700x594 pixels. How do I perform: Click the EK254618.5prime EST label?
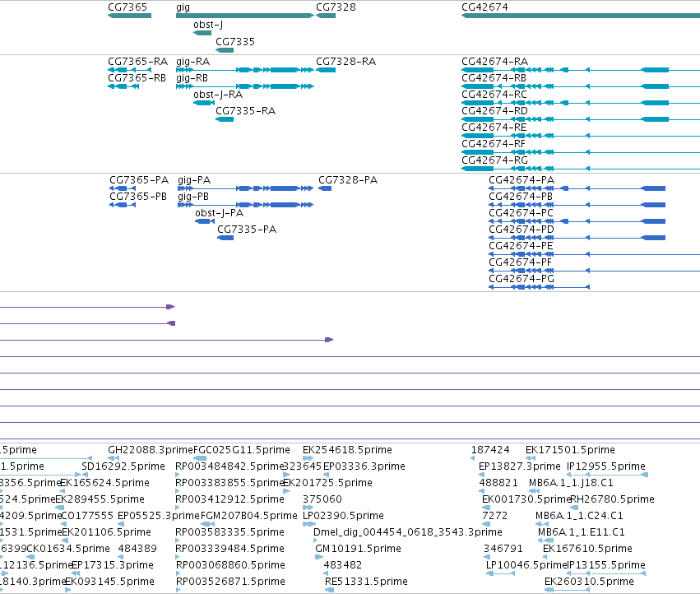(x=347, y=450)
